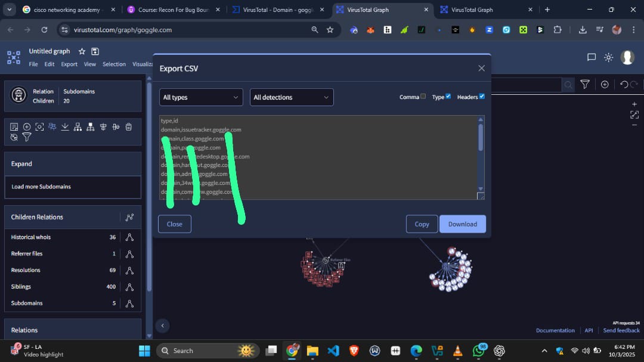
Task: Open Chrome tab search chevron
Action: click(x=9, y=10)
